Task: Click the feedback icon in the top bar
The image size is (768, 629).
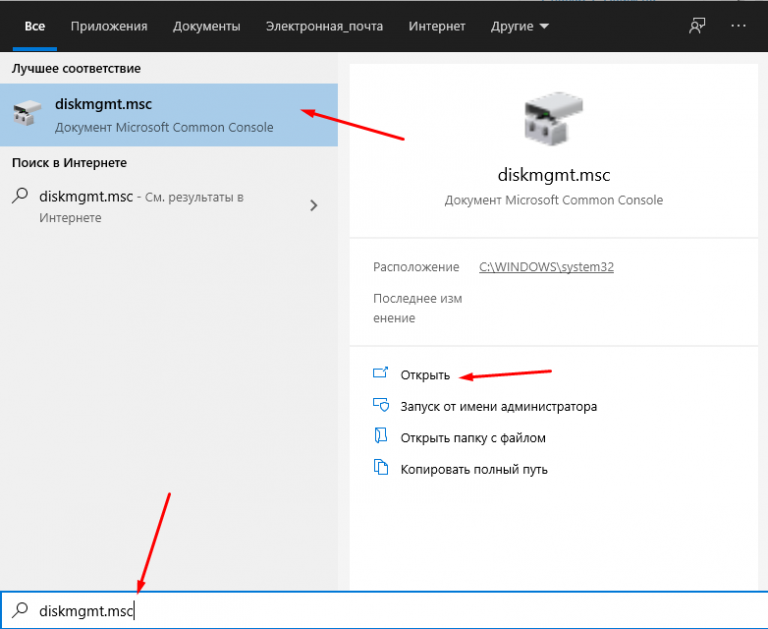Action: [x=697, y=26]
